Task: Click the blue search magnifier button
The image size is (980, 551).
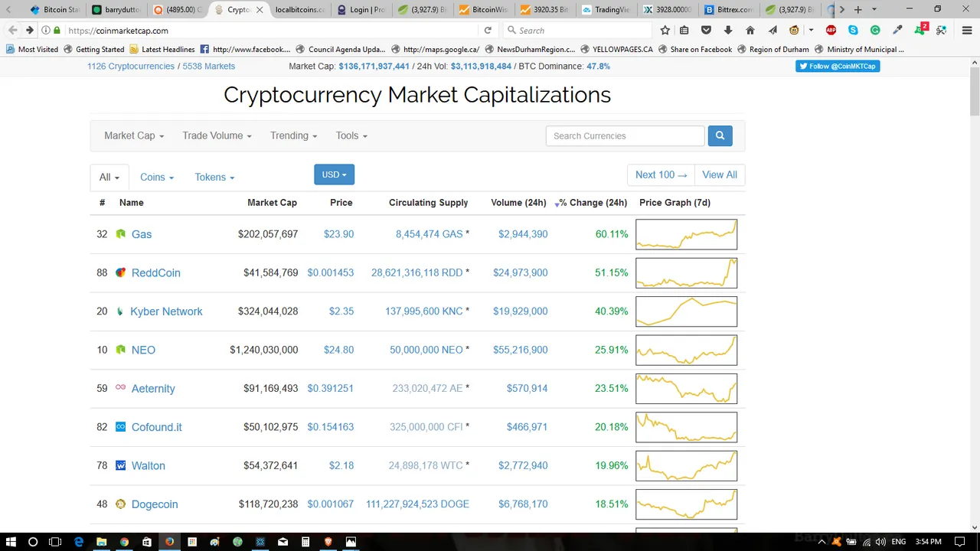Action: (x=720, y=135)
